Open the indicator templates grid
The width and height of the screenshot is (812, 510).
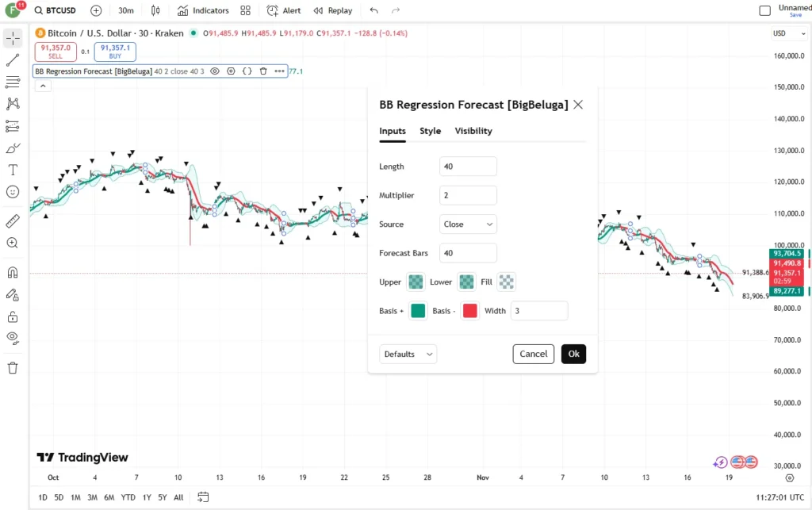click(x=246, y=10)
